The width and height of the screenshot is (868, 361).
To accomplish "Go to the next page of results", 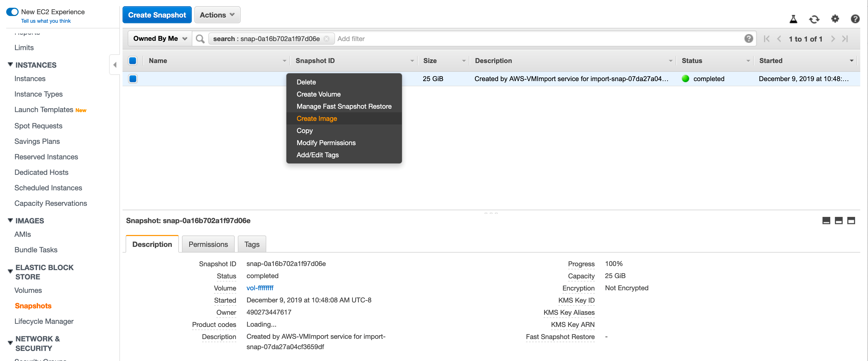I will 833,39.
